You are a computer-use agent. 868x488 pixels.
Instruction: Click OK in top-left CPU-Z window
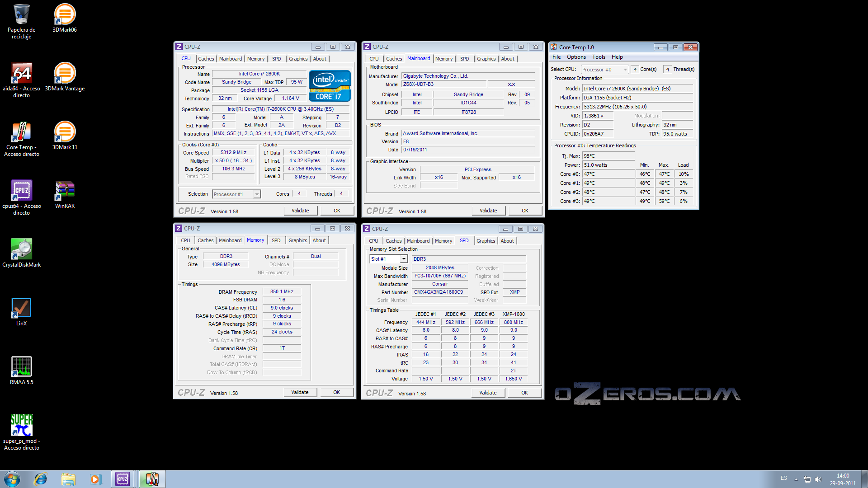pos(337,211)
